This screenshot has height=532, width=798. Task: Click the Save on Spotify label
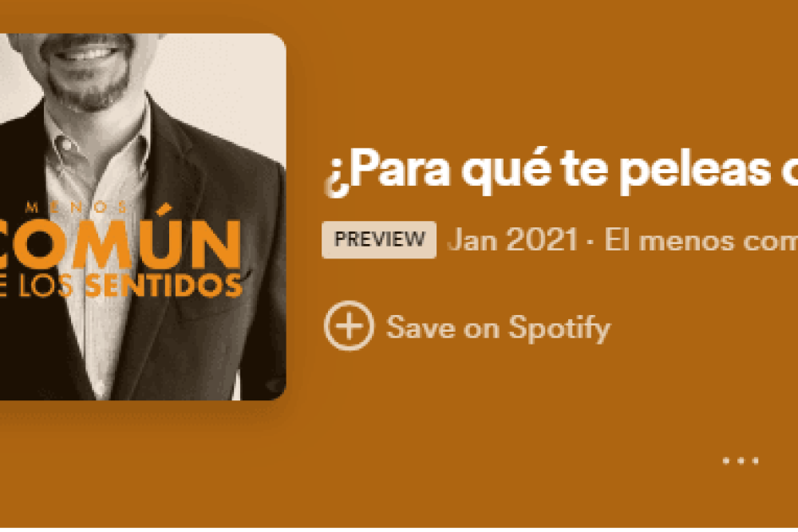[x=498, y=328]
